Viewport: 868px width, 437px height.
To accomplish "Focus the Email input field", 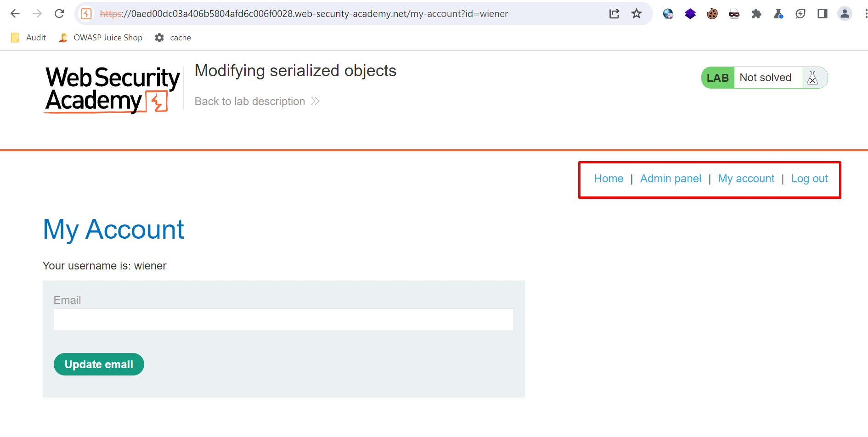I will pyautogui.click(x=283, y=319).
